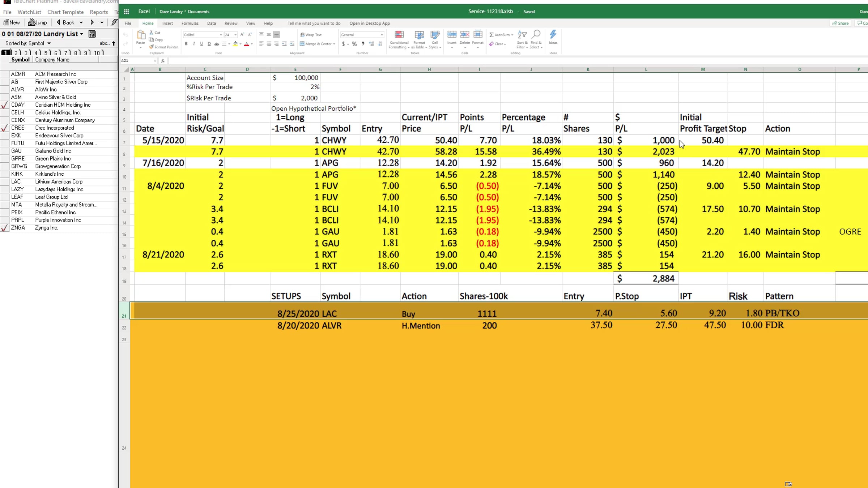Toggle bottom vertical alignment button
Viewport: 868px width, 488px height.
[276, 35]
